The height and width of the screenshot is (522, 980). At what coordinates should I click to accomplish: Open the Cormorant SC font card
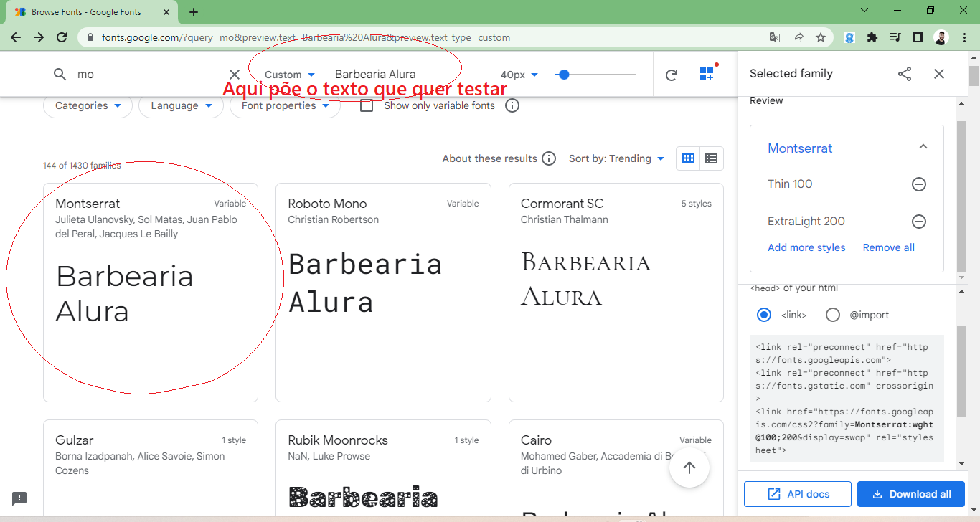[x=616, y=293]
